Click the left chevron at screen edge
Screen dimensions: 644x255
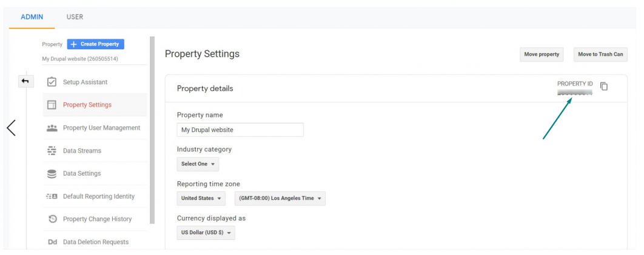point(11,127)
